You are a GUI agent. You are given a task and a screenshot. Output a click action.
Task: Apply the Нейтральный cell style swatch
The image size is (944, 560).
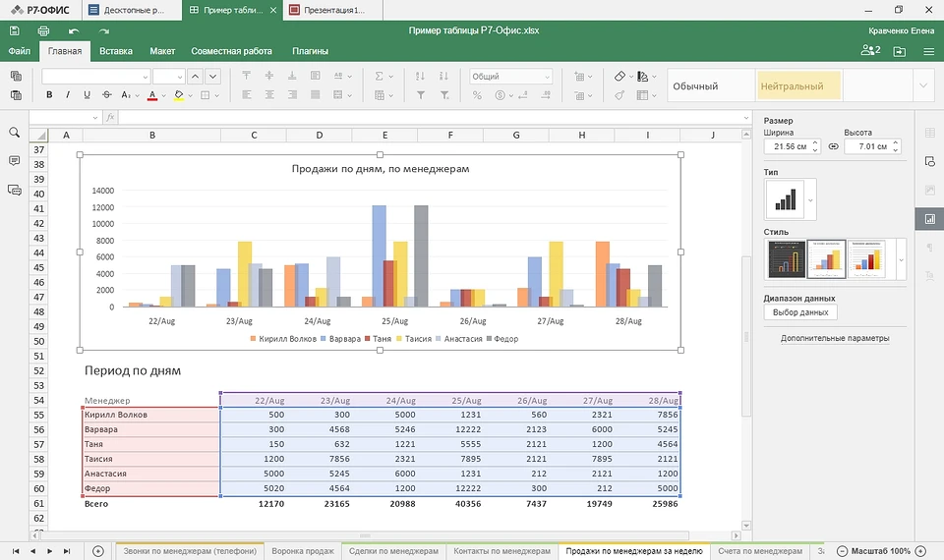tap(798, 86)
